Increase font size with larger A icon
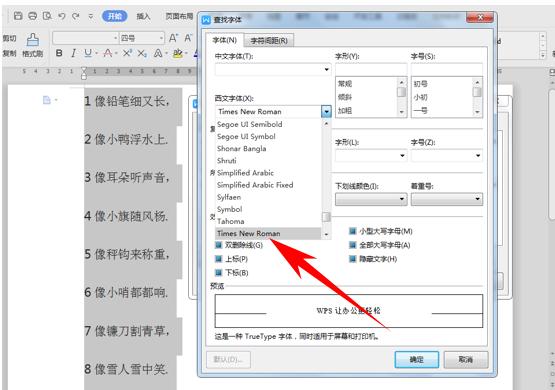 (x=173, y=38)
